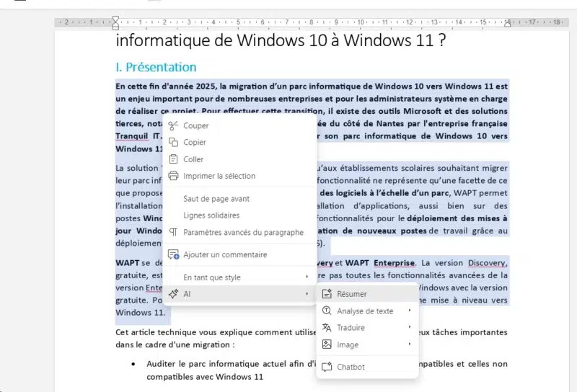Click the Résumer document icon
Image resolution: width=577 pixels, height=392 pixels.
[x=327, y=294]
